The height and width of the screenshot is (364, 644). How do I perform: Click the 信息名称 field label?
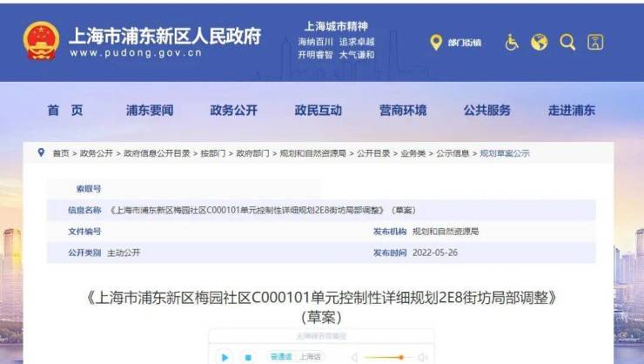pos(84,211)
